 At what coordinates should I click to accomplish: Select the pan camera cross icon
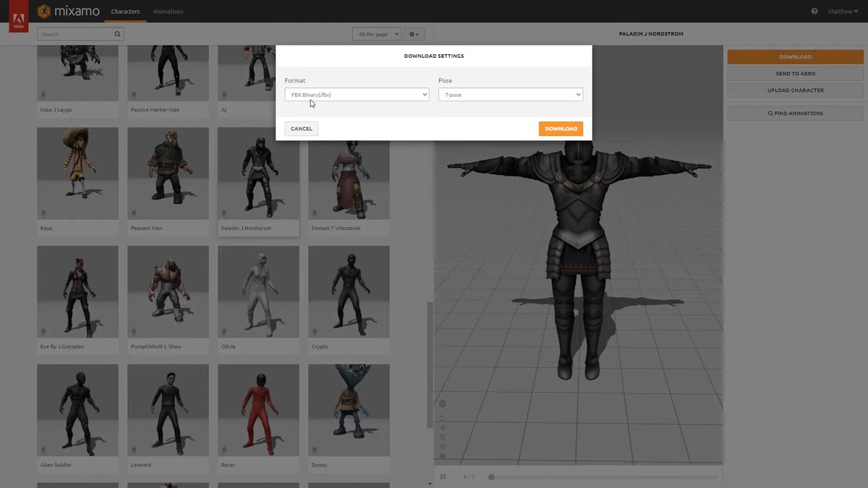(443, 427)
